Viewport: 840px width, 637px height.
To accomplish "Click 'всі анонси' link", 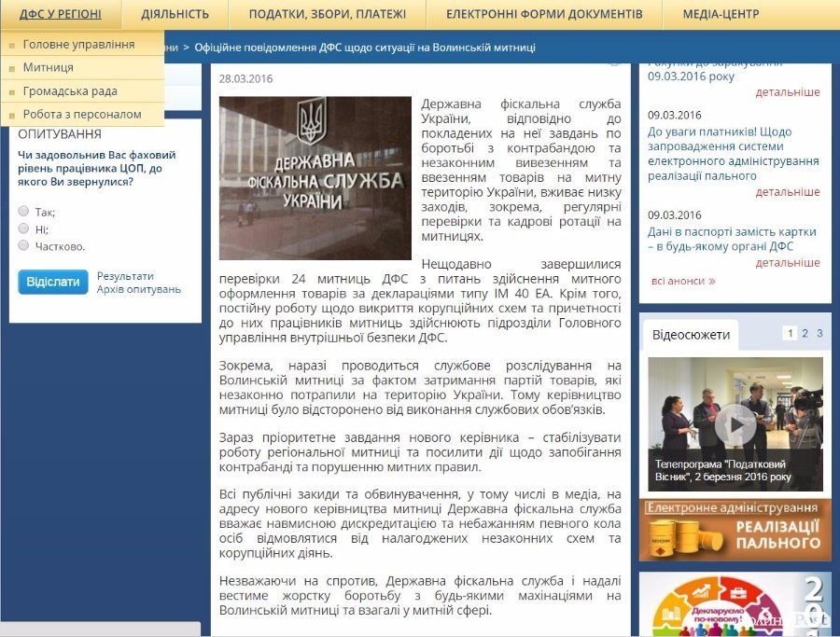I will 683,281.
